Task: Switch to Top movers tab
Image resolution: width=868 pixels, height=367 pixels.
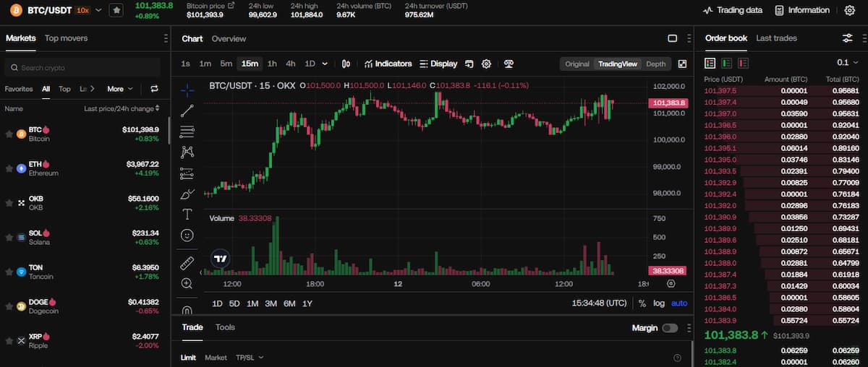Action: click(x=66, y=38)
